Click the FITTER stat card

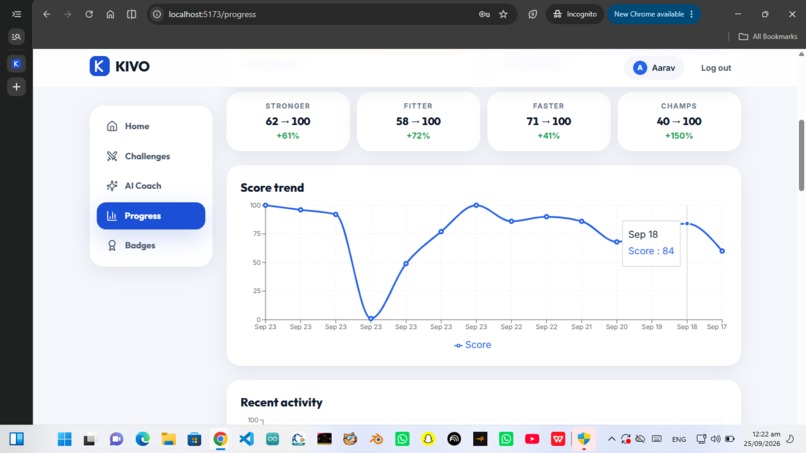click(418, 121)
